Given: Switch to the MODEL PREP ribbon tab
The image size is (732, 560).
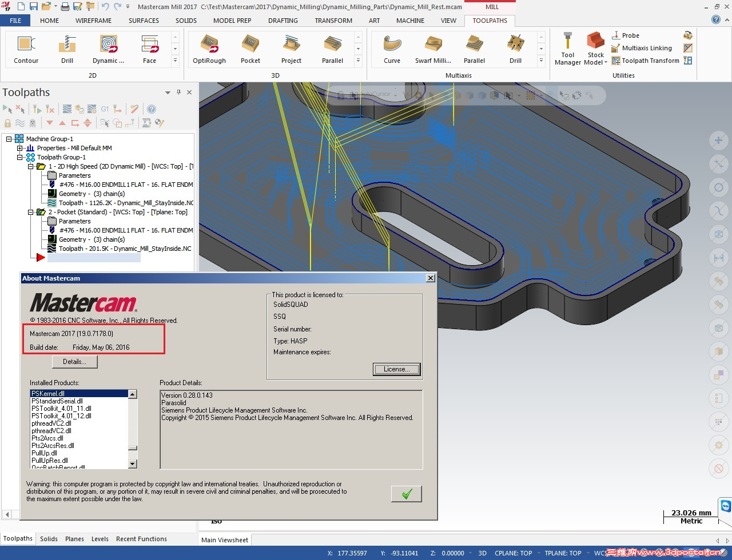Looking at the screenshot, I should pos(232,21).
